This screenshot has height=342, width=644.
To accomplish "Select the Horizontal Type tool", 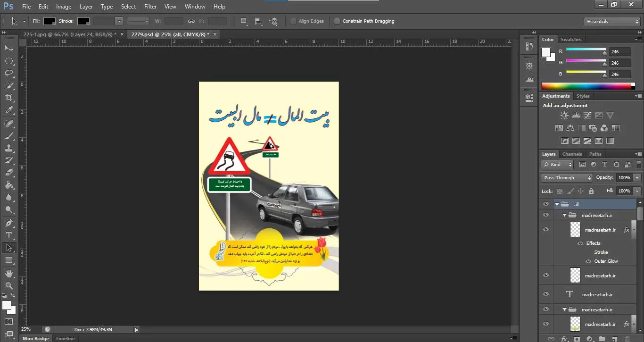I will [x=9, y=235].
